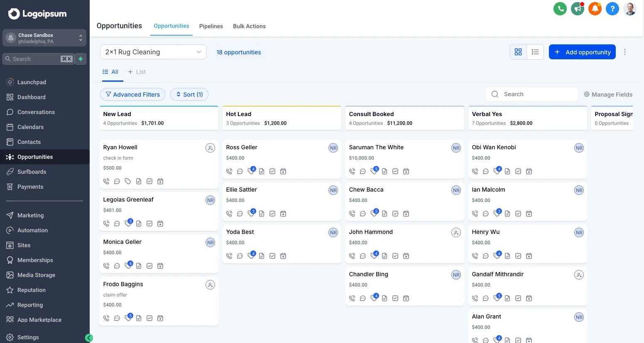Click tags icon with badge on Saruman card
This screenshot has height=343, width=644.
click(374, 170)
